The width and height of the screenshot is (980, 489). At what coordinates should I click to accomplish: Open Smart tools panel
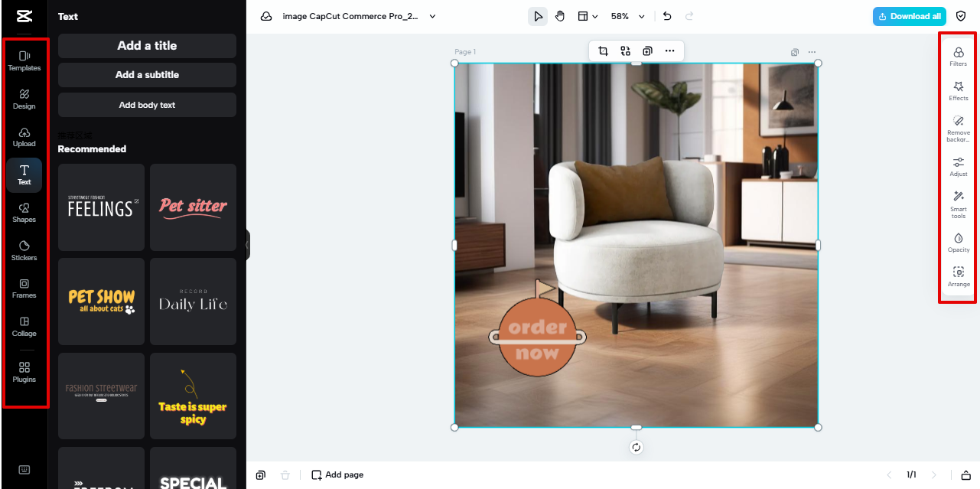pos(958,205)
